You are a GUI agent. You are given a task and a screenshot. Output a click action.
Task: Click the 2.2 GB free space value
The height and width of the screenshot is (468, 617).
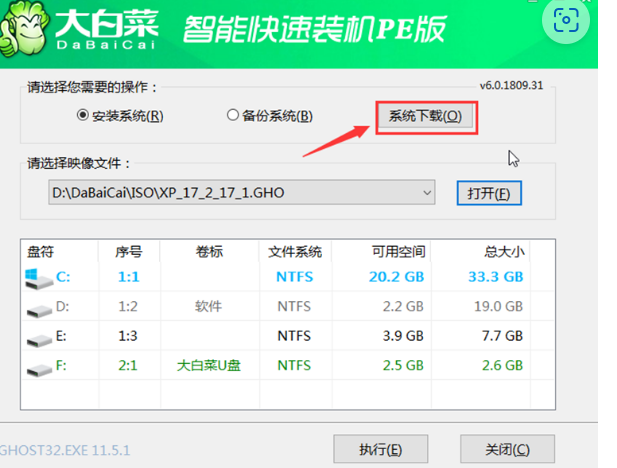403,306
